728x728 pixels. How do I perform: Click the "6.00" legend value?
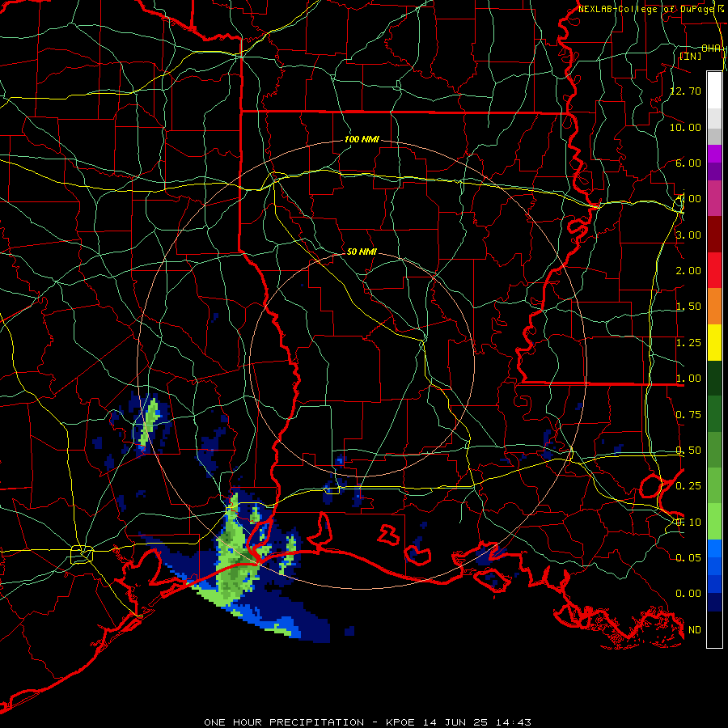(688, 163)
